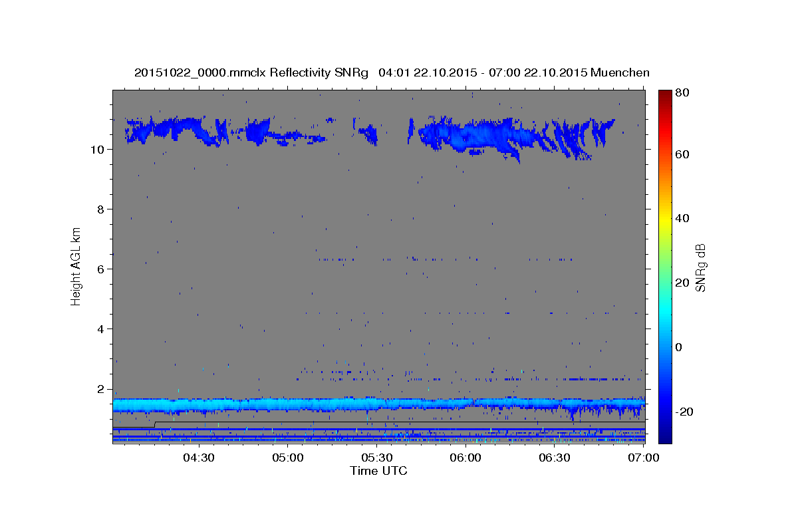Click the plot title beginning '20151022_0000.mmclx Reflectivity'
The image size is (798, 532).
(x=392, y=72)
